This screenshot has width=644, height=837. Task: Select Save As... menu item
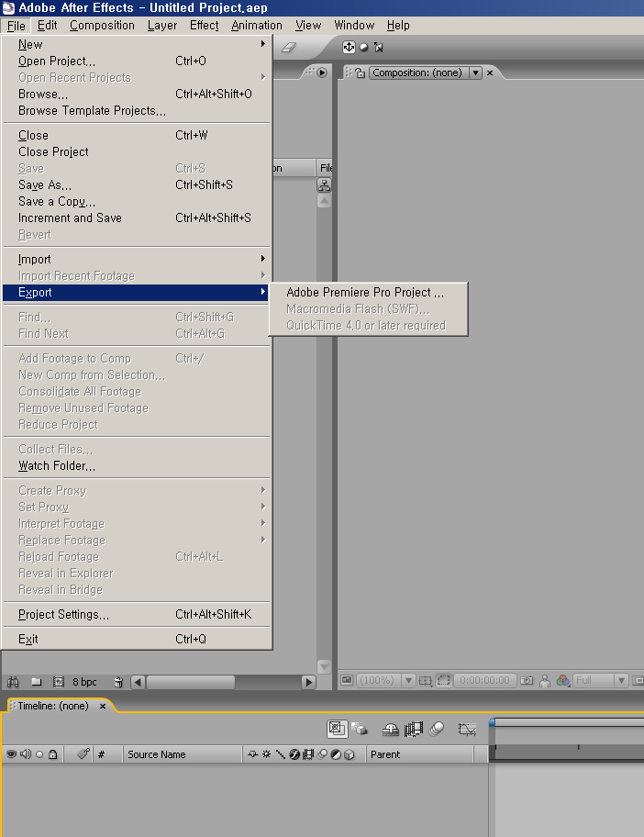137,184
